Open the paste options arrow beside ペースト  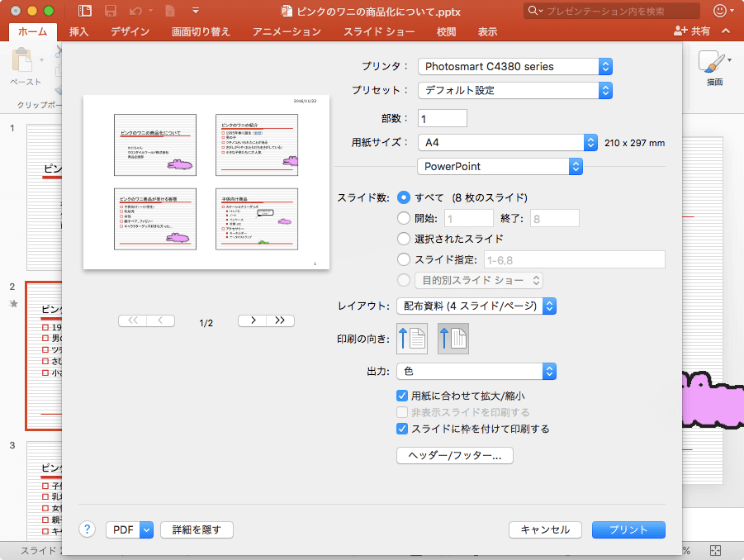coord(42,60)
